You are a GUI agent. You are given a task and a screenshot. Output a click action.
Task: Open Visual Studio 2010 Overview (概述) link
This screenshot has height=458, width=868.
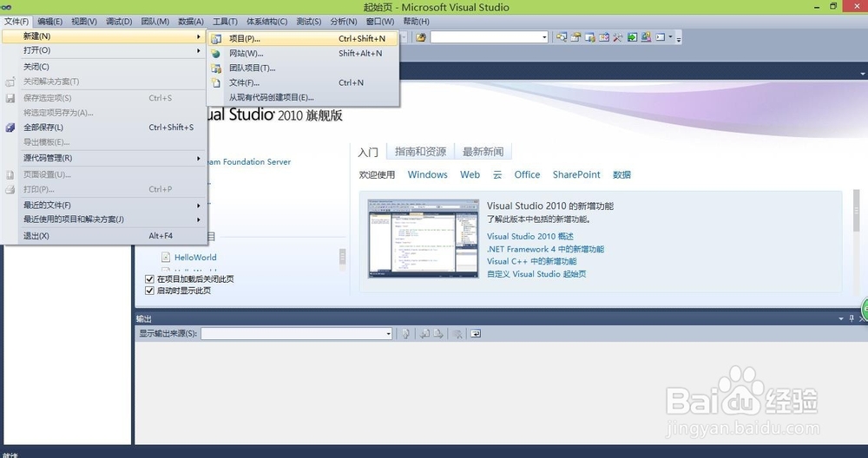tap(529, 236)
